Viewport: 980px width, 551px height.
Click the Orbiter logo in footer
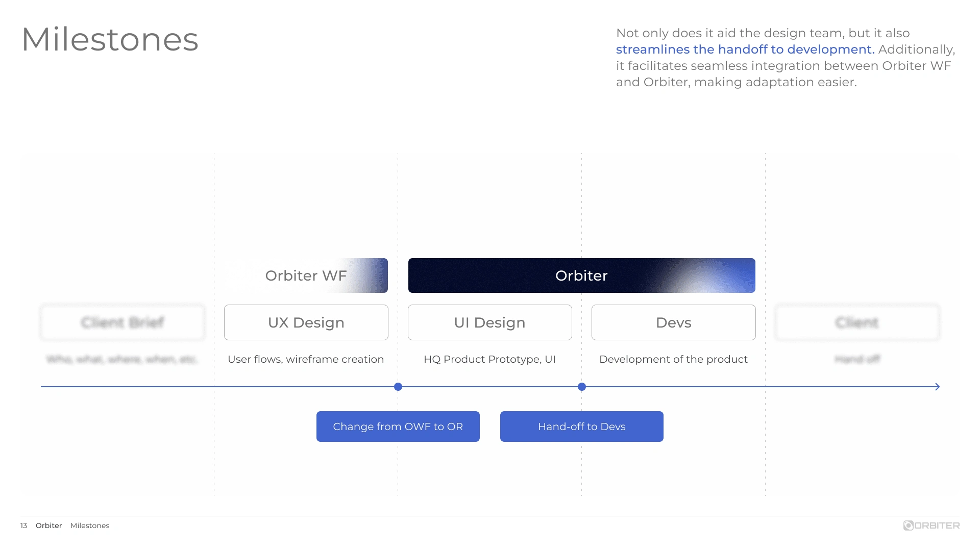931,525
